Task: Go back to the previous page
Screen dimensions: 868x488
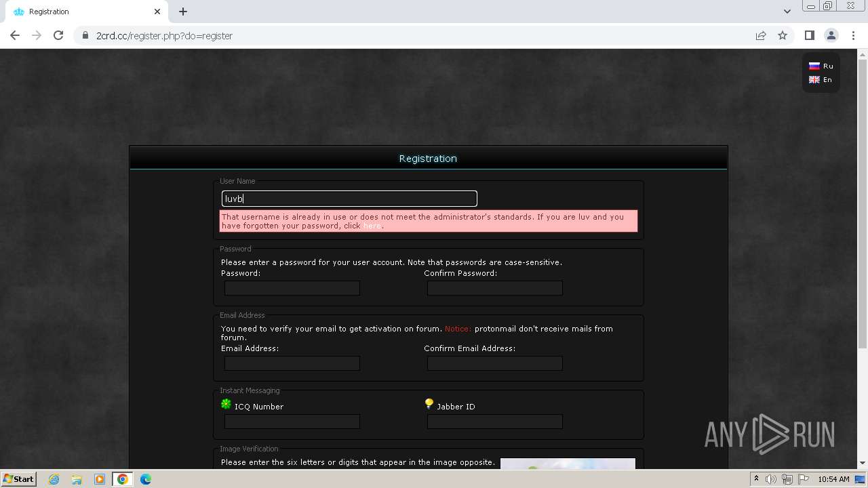Action: (15, 35)
